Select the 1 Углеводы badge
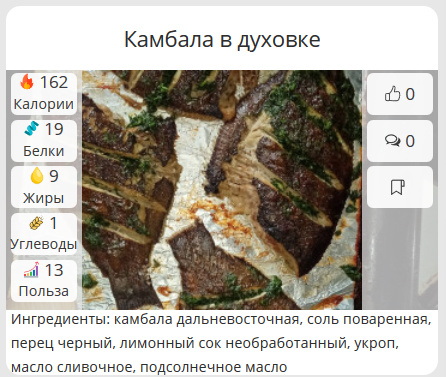This screenshot has height=377, width=446. tap(44, 234)
